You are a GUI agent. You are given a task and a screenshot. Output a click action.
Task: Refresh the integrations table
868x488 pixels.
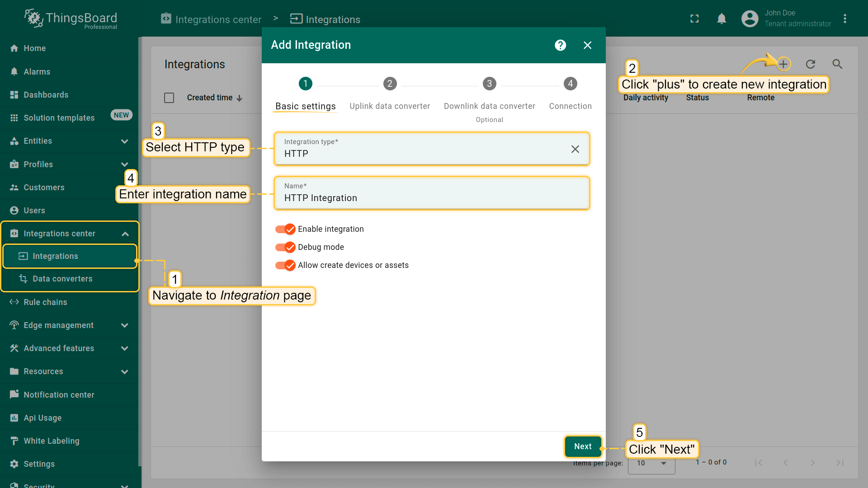(x=810, y=64)
